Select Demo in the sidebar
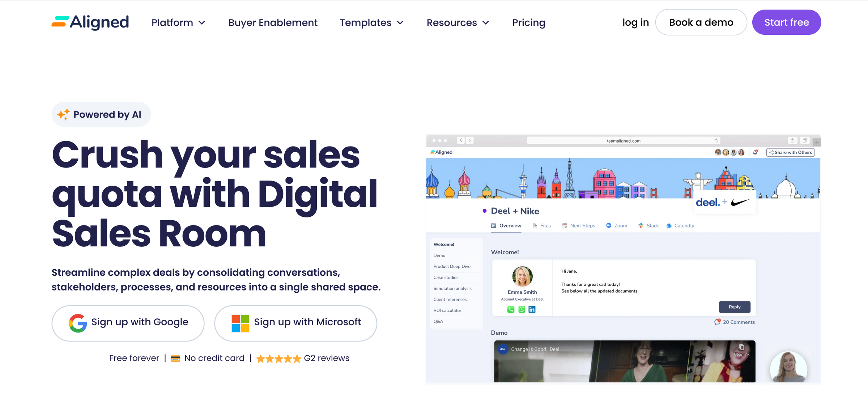 (x=439, y=255)
